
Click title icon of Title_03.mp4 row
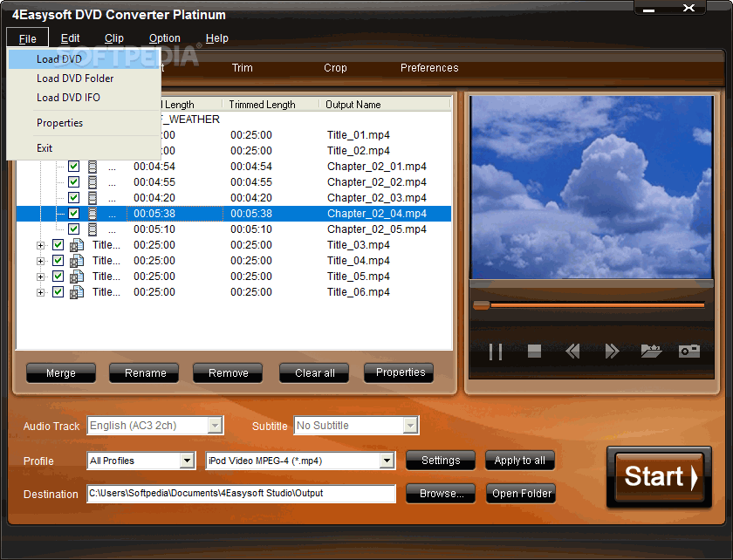click(77, 245)
